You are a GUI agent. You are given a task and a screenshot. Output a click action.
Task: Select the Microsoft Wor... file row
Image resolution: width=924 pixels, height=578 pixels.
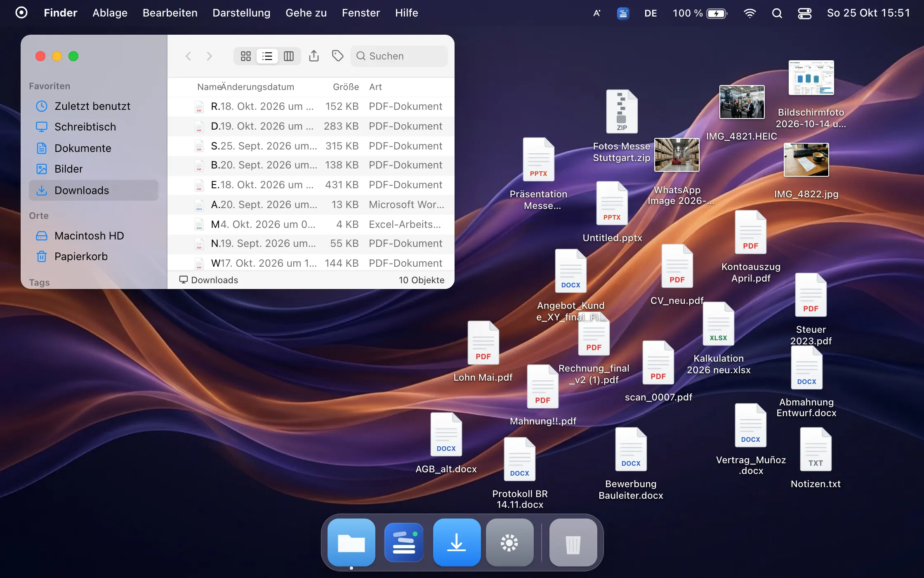point(311,204)
